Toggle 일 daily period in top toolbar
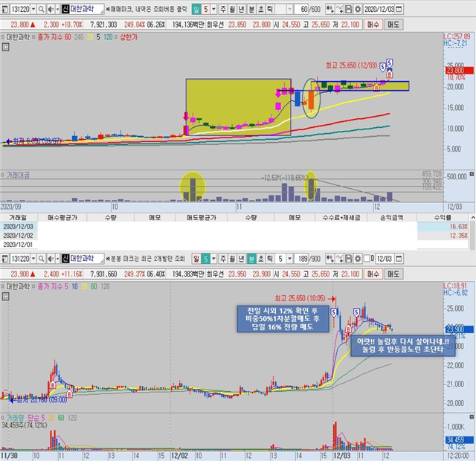476x461 pixels. 196,10
